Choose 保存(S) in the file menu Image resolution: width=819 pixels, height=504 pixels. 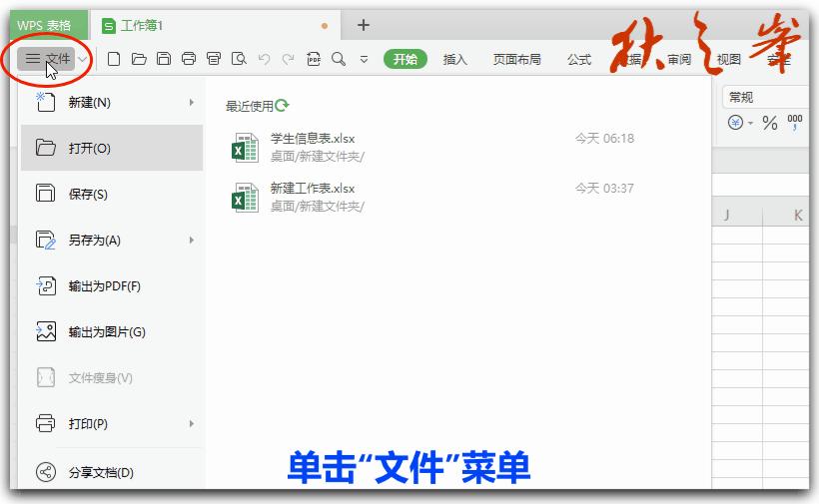tap(112, 194)
